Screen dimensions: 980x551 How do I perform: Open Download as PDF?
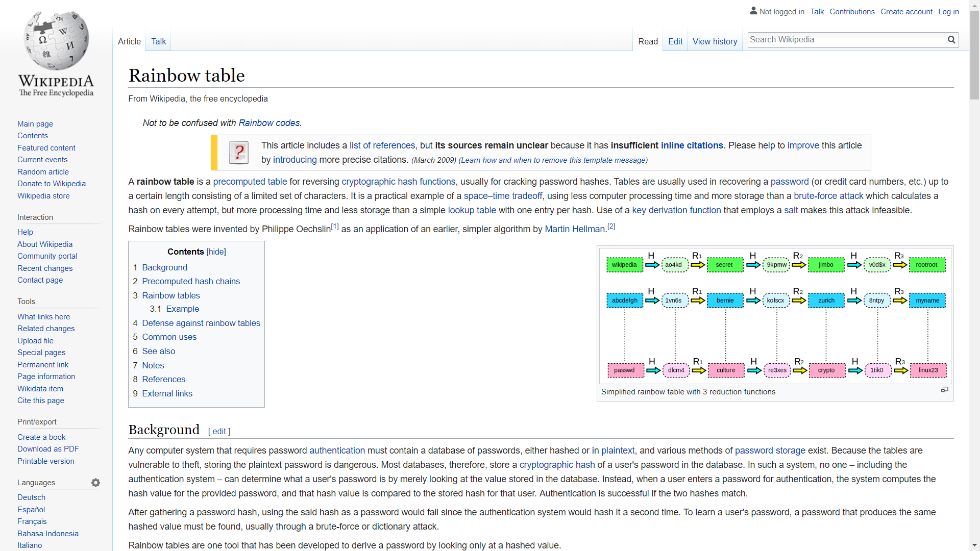(x=48, y=449)
